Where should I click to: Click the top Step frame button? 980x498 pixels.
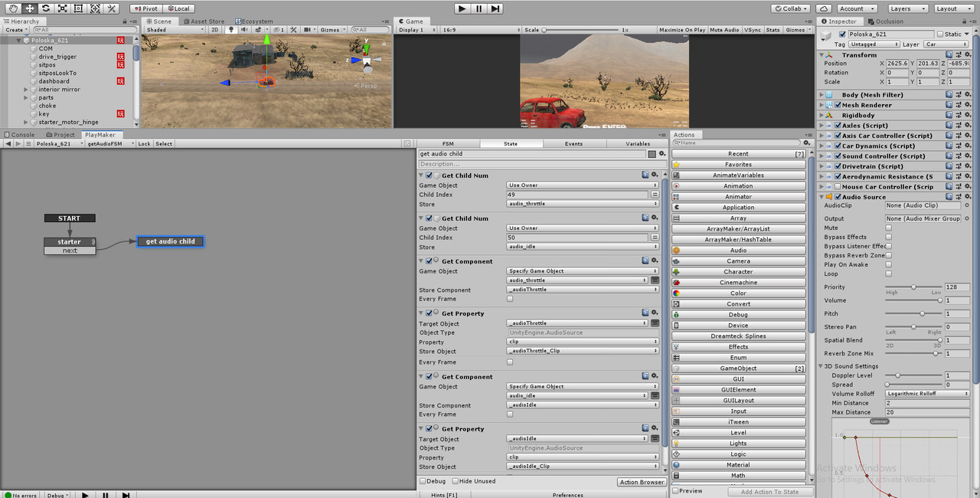(x=495, y=8)
